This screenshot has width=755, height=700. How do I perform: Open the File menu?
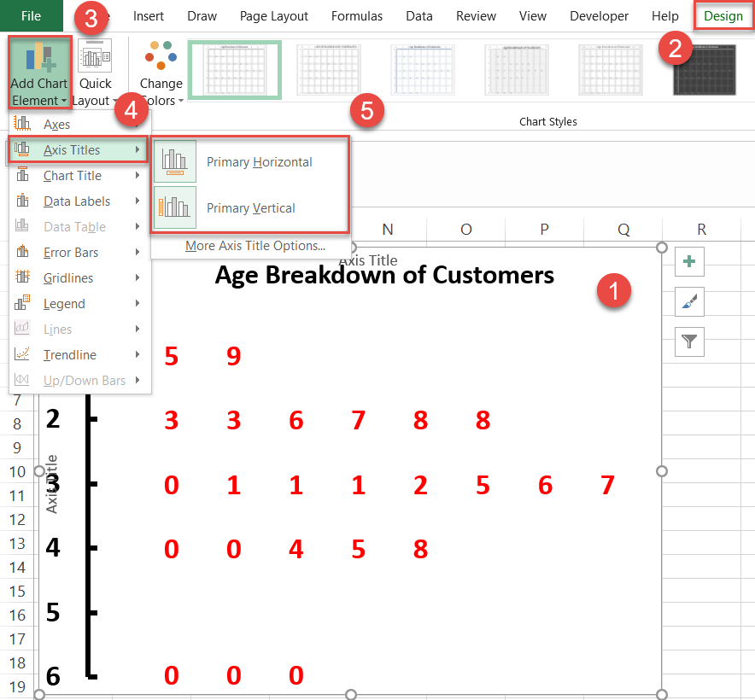click(31, 16)
